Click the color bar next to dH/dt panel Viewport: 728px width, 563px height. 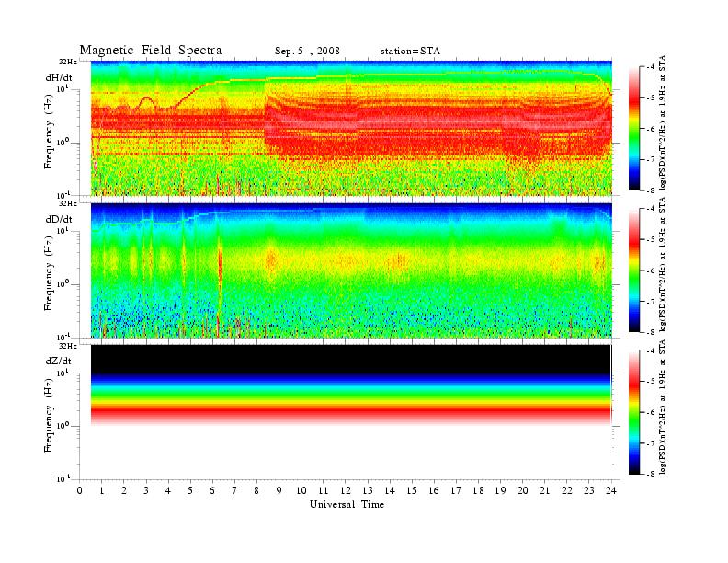[634, 129]
